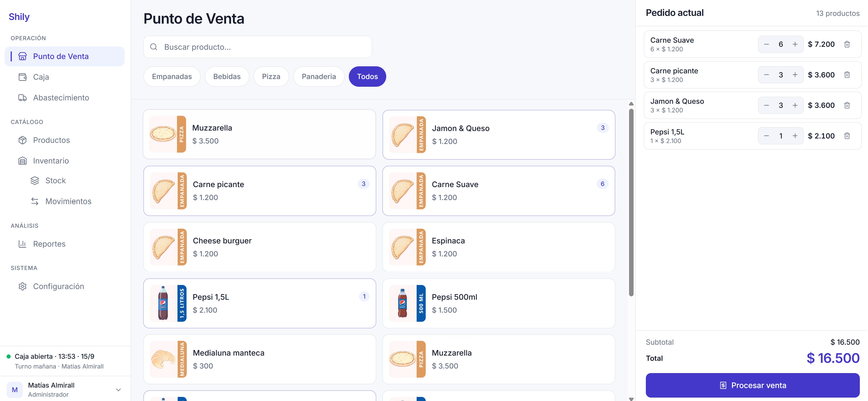Screen dimensions: 868x401
Task: Focus the Buscar producto search field
Action: (257, 47)
